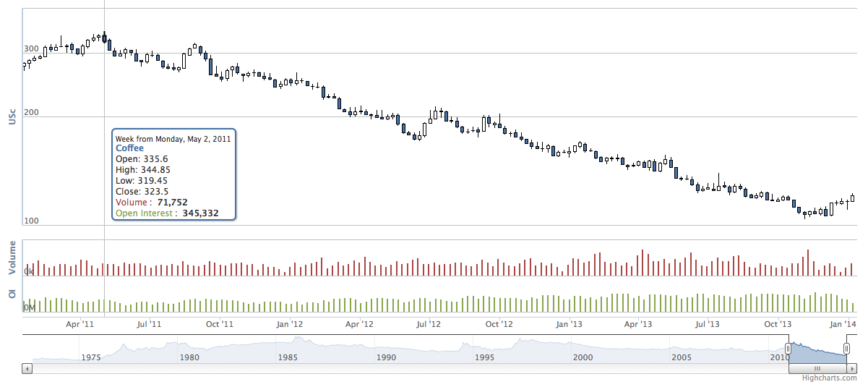
Task: Click the scrollbar thumb grip in navigator
Action: 817,368
